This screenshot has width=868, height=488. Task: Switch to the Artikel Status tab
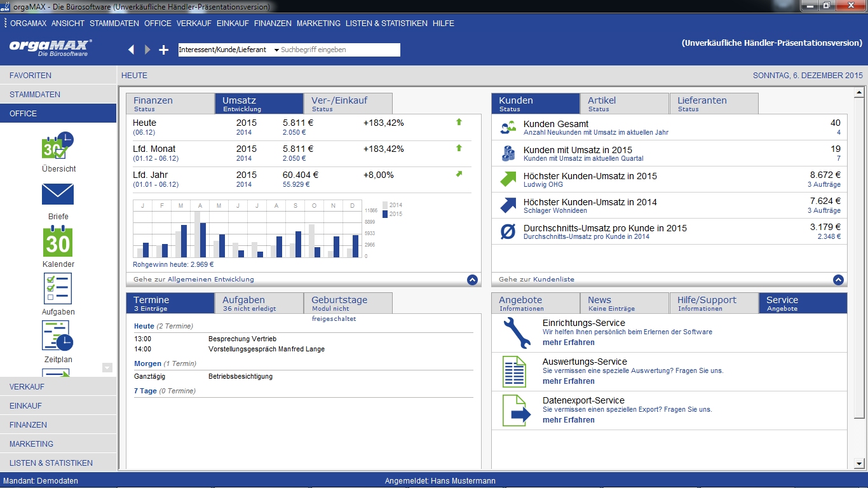[x=625, y=104]
